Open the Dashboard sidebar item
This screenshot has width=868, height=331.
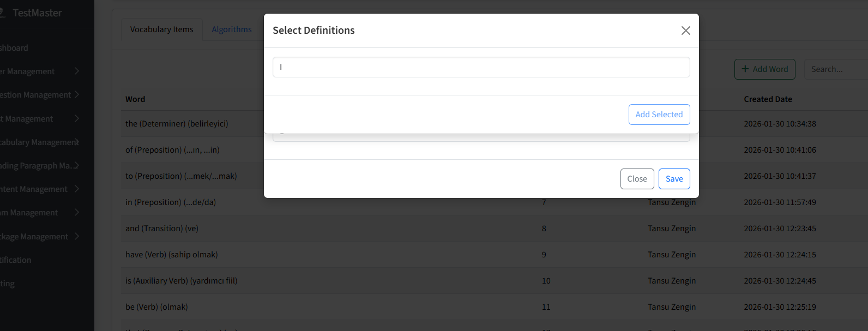[x=14, y=47]
